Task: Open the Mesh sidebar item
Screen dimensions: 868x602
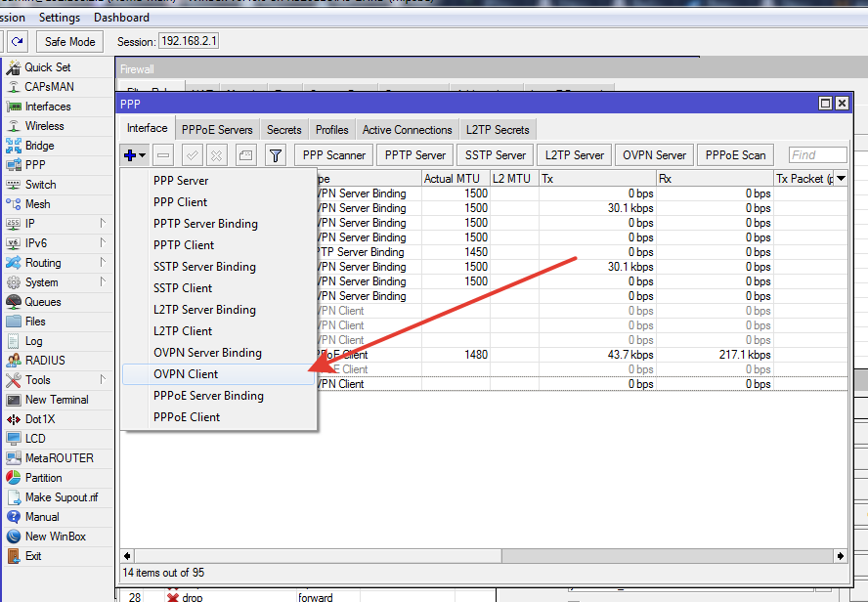Action: (x=38, y=204)
